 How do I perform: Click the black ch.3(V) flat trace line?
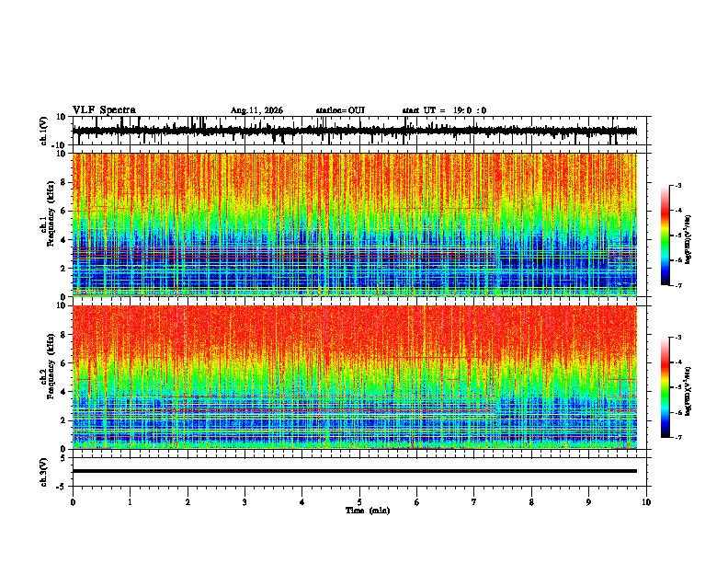point(355,471)
